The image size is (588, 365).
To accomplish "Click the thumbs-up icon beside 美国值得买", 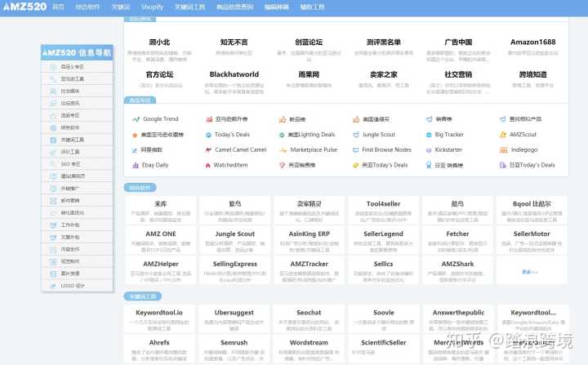I will point(356,119).
